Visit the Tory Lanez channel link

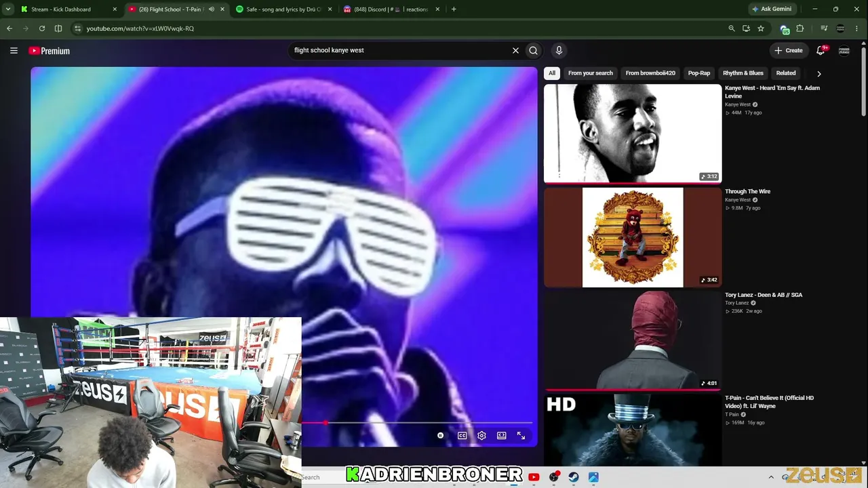point(737,303)
